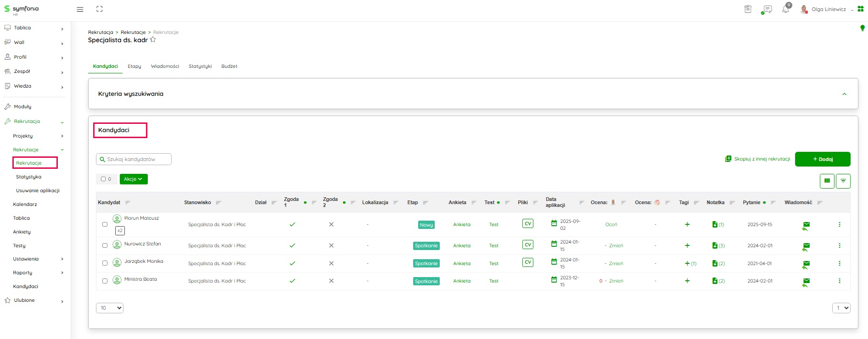868x339 pixels.
Task: Collapse the Kryteria wyszukiwania panel
Action: pyautogui.click(x=844, y=94)
